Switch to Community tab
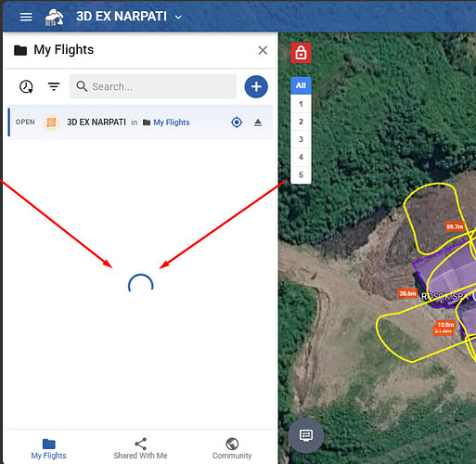This screenshot has width=476, height=464. coord(232,449)
